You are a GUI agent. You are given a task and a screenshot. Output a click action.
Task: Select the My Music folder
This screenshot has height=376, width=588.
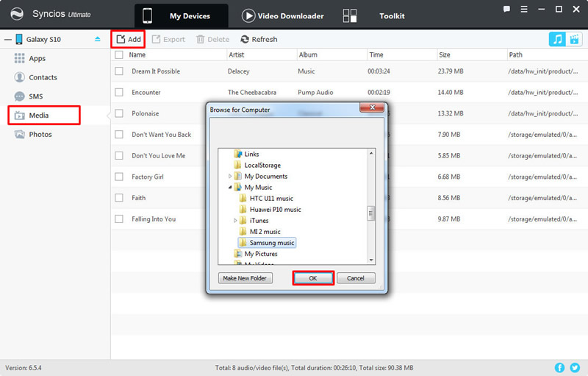253,187
